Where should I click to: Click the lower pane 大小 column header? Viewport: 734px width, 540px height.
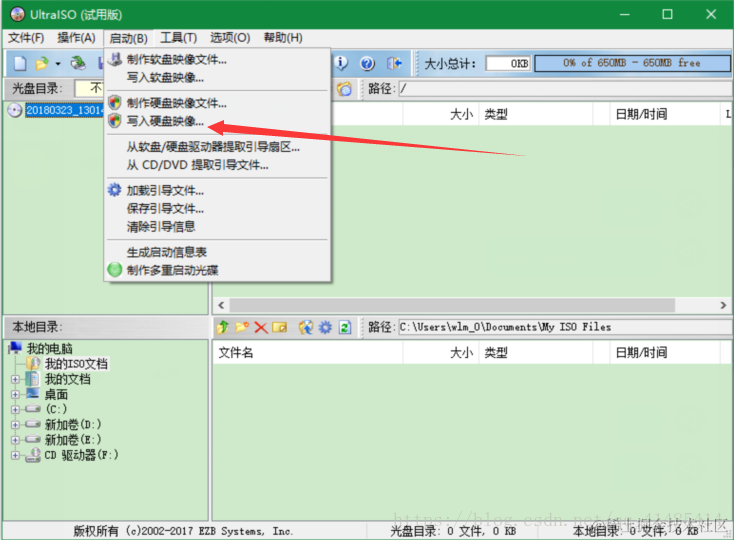pyautogui.click(x=440, y=352)
